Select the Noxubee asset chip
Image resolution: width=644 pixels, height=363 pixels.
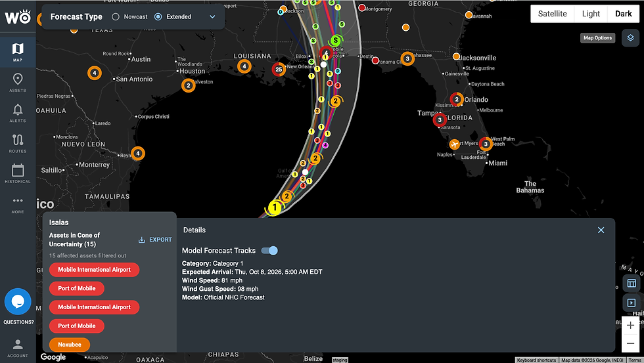[x=70, y=345]
